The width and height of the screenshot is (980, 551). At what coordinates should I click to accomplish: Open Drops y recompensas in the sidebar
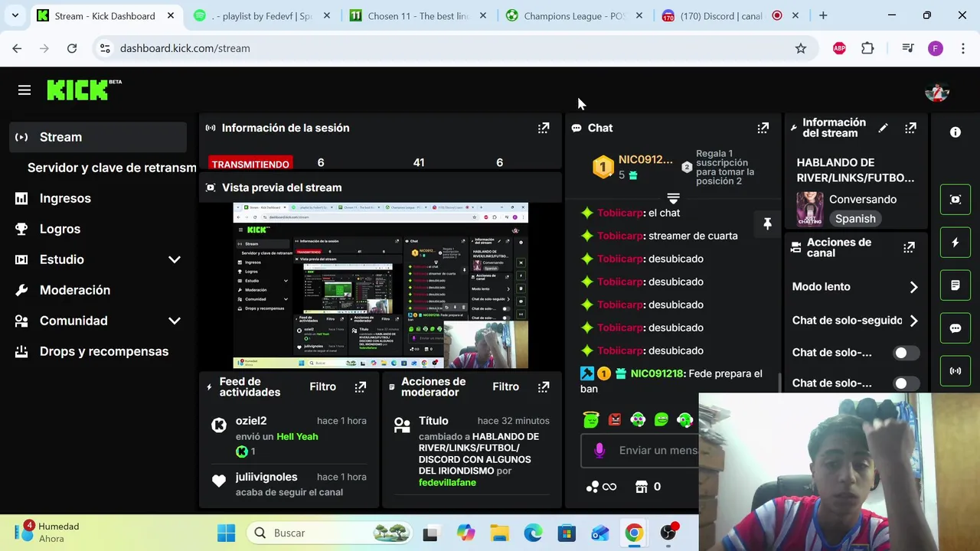click(x=100, y=351)
